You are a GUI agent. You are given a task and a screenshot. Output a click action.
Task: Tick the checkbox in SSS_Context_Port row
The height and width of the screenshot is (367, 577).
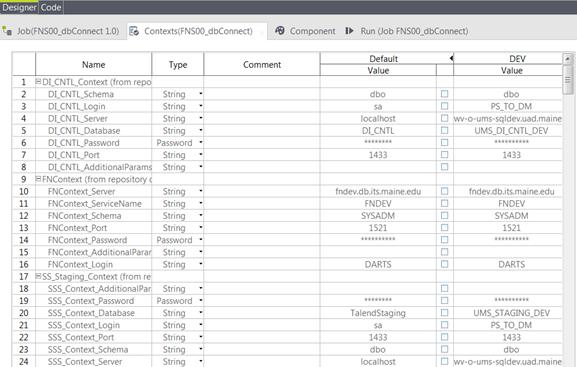pos(445,337)
